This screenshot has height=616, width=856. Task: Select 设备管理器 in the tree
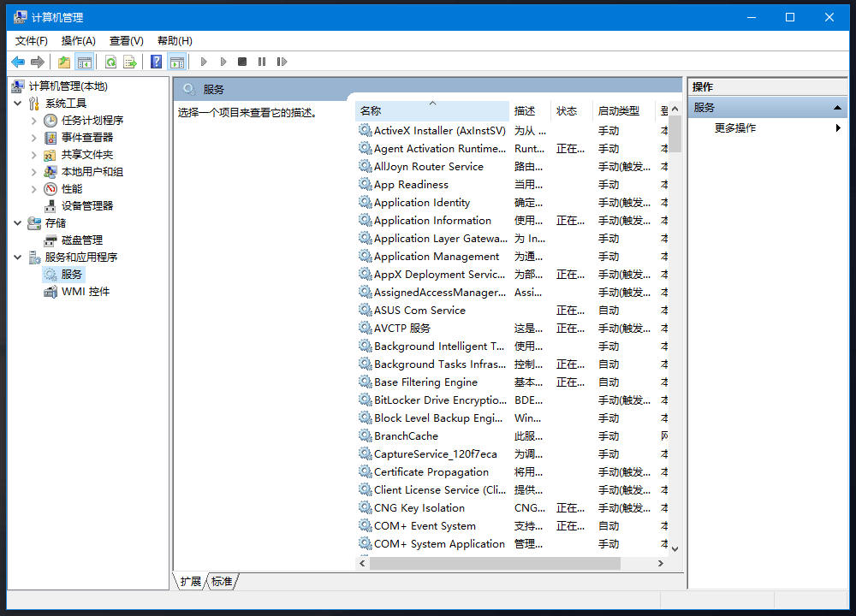point(87,205)
